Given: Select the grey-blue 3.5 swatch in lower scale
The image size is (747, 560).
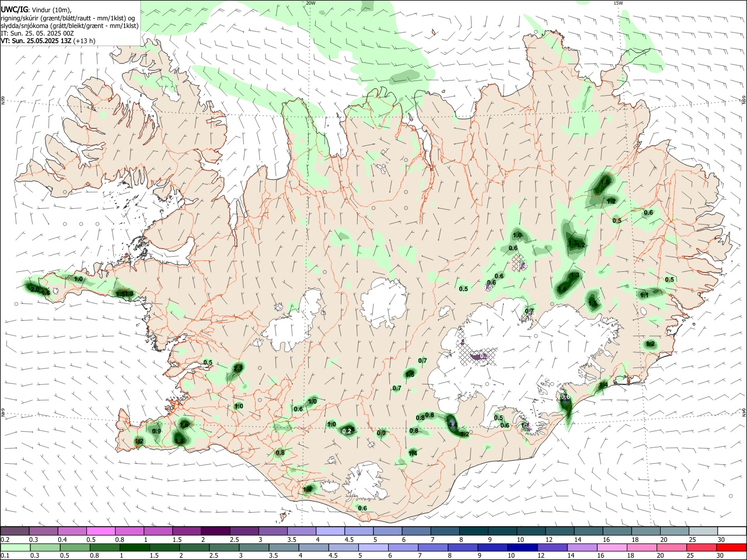Looking at the screenshot, I should [x=284, y=547].
